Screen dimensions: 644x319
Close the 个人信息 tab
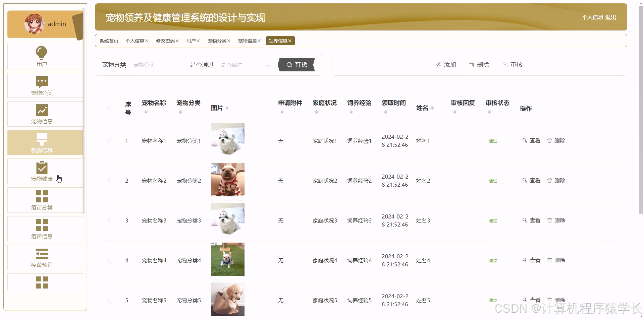(147, 41)
